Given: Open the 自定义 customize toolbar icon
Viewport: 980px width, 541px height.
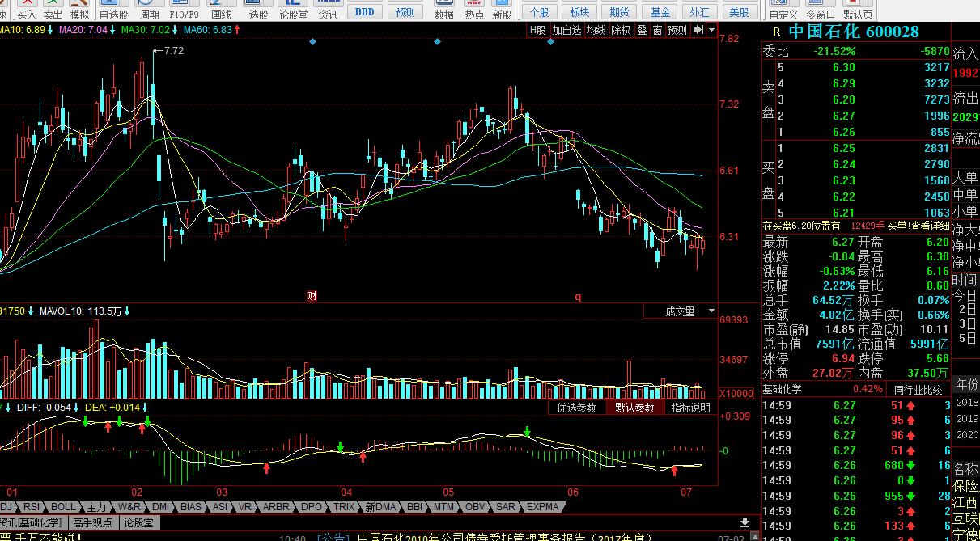Looking at the screenshot, I should click(783, 10).
